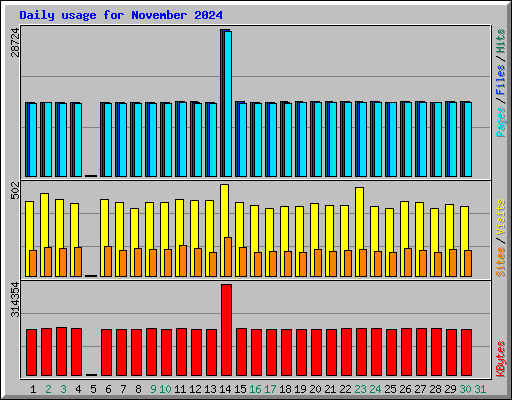The width and height of the screenshot is (512, 400).
Task: Click the day 26 axis label
Action: (x=405, y=389)
